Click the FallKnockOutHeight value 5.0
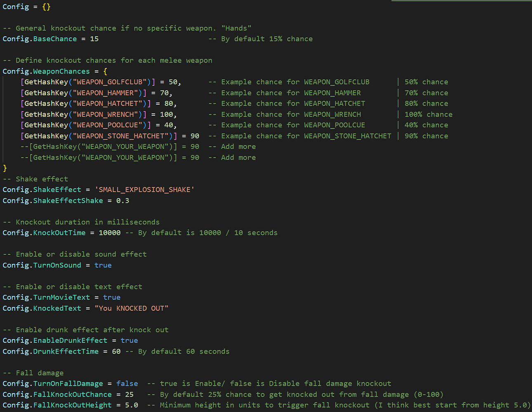The image size is (532, 412). 132,405
